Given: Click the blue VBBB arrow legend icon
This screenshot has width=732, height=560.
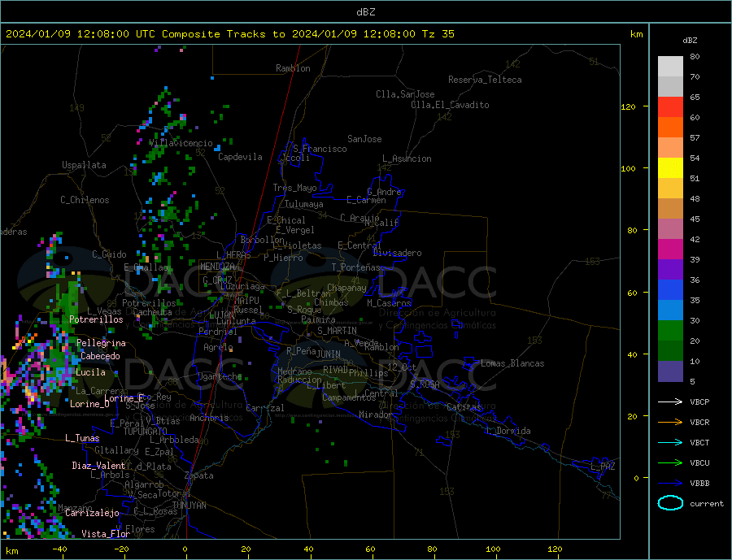Looking at the screenshot, I should [670, 483].
